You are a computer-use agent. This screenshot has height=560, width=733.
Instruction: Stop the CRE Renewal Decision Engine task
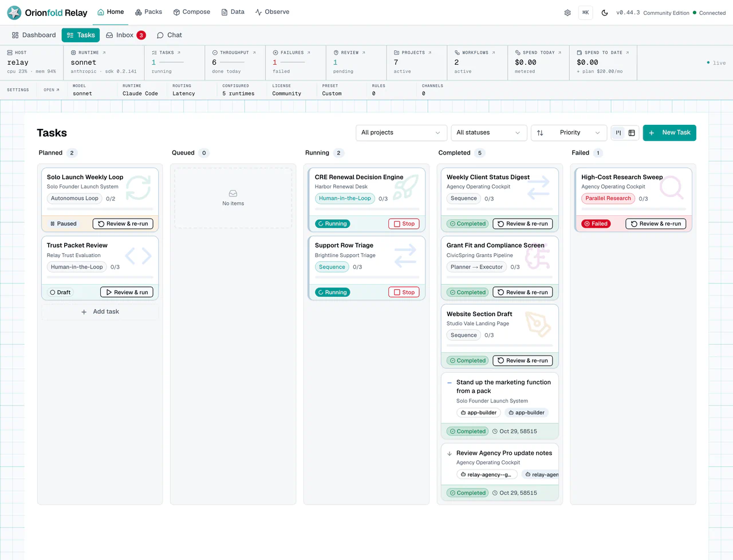[404, 224]
